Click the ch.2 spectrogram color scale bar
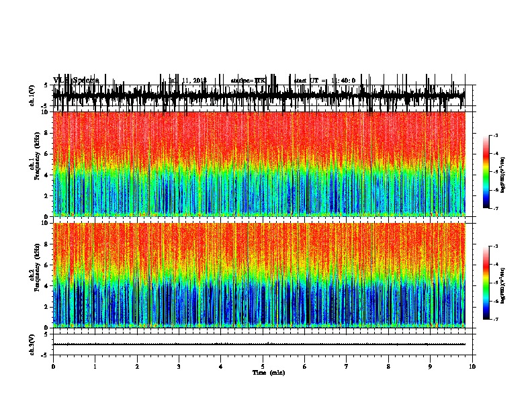 click(486, 283)
